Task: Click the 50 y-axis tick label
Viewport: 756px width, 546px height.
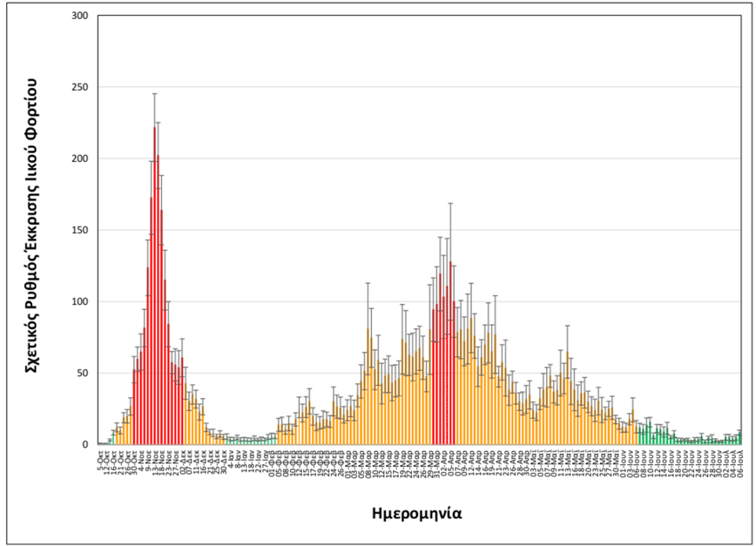Action: 82,374
